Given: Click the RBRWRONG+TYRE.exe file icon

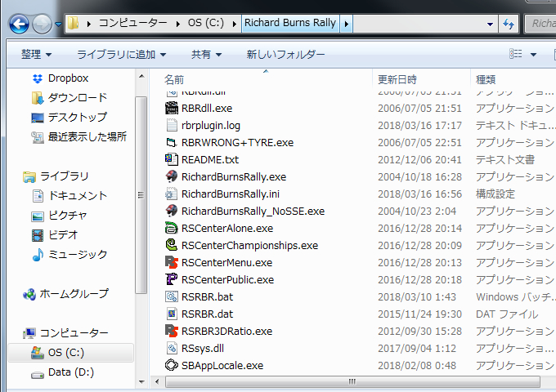Looking at the screenshot, I should 172,142.
